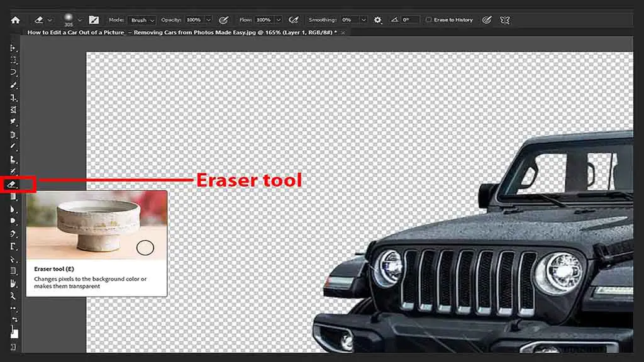Close the open document tab

coord(343,33)
